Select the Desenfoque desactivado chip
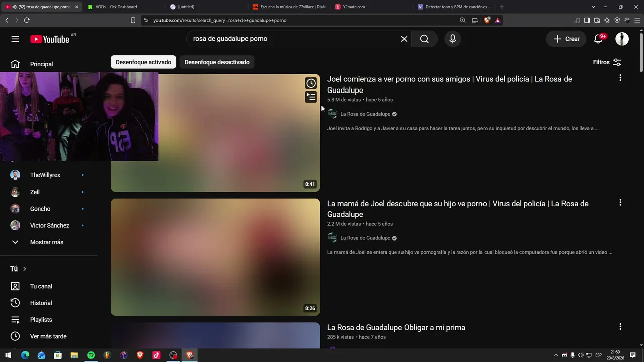Image resolution: width=644 pixels, height=362 pixels. pyautogui.click(x=217, y=62)
